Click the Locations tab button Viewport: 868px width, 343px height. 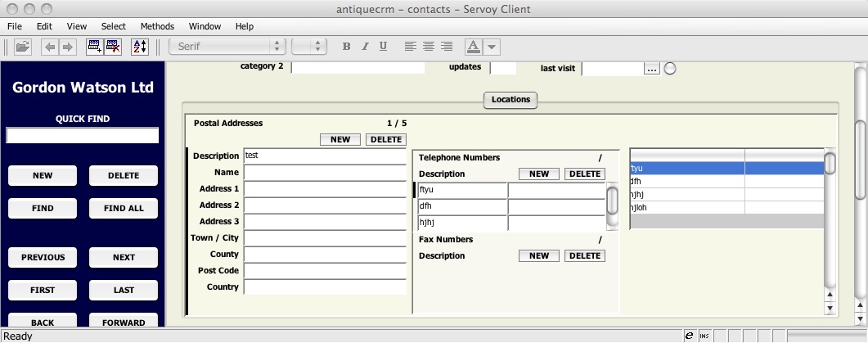tap(510, 100)
